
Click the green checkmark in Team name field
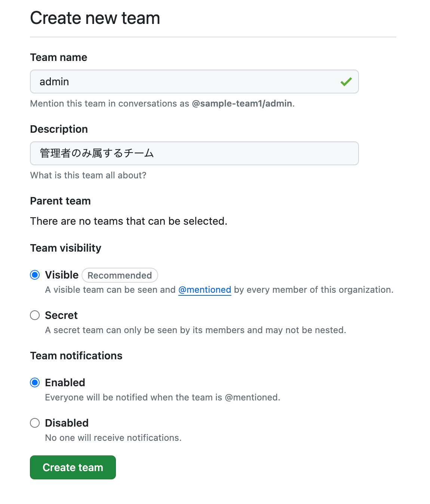click(346, 82)
